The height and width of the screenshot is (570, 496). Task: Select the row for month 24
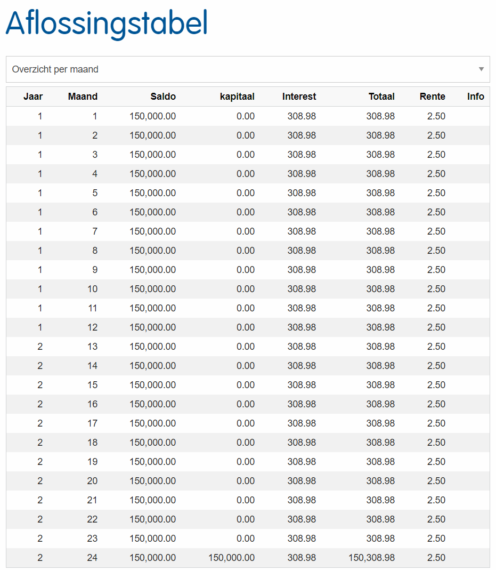point(248,558)
